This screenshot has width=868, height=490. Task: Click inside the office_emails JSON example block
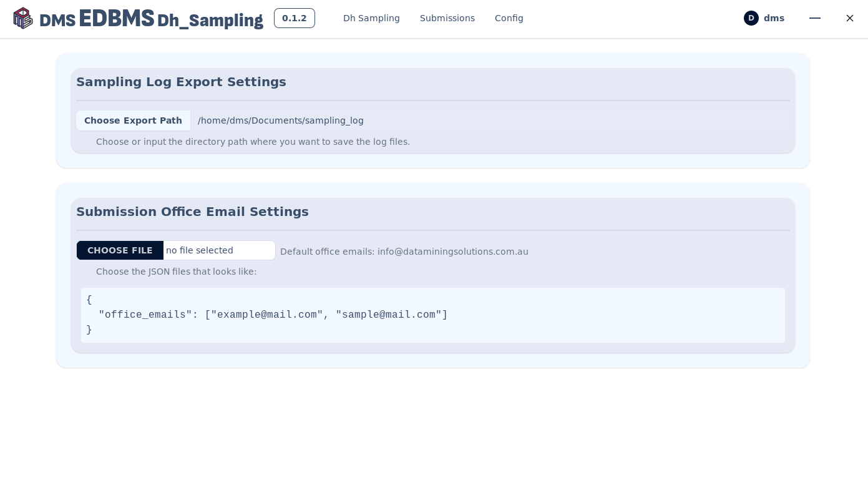432,315
